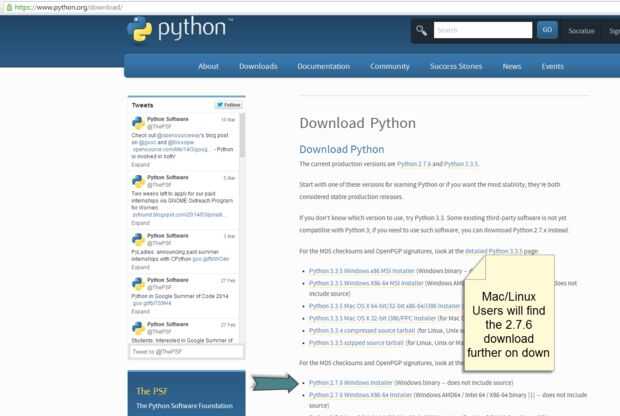
Task: Open the News nav item
Action: pyautogui.click(x=512, y=66)
